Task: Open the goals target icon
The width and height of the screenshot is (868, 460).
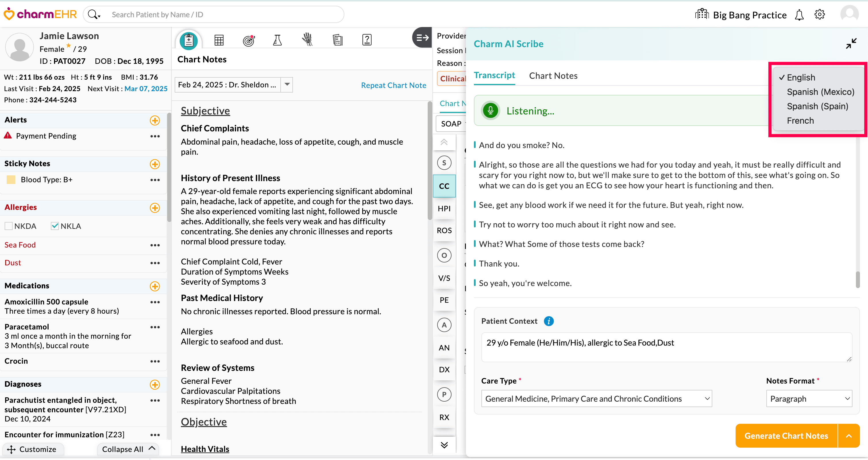Action: tap(249, 40)
